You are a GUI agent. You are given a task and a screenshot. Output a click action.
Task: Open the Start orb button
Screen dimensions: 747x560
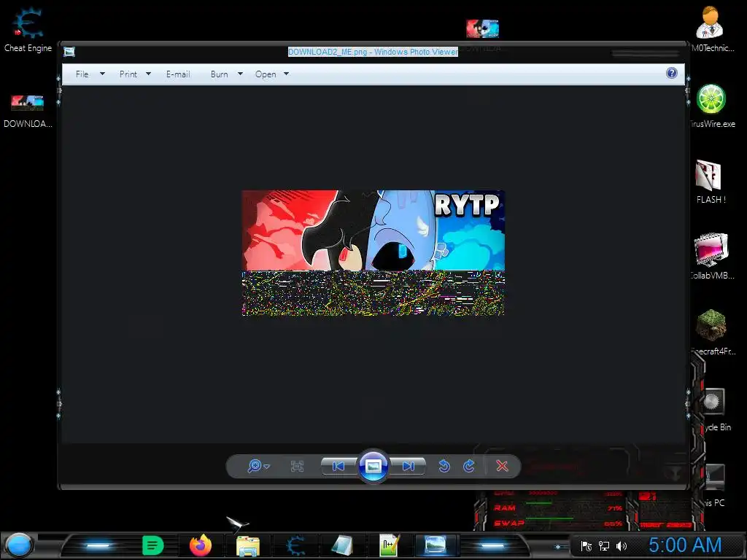(x=18, y=545)
